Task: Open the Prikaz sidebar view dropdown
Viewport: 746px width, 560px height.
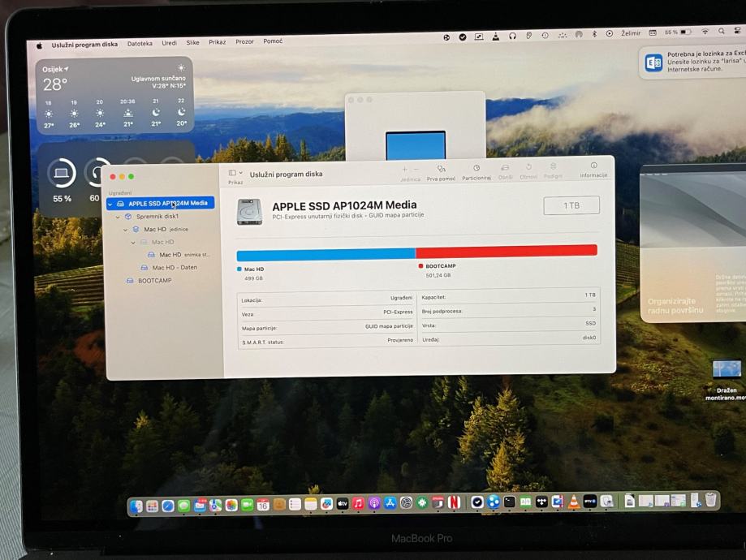Action: 235,173
